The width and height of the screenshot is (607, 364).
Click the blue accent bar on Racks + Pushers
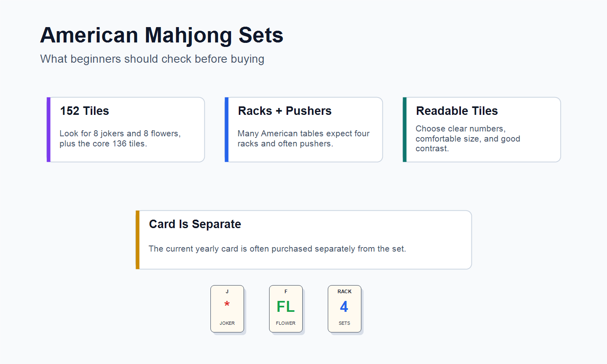[227, 129]
